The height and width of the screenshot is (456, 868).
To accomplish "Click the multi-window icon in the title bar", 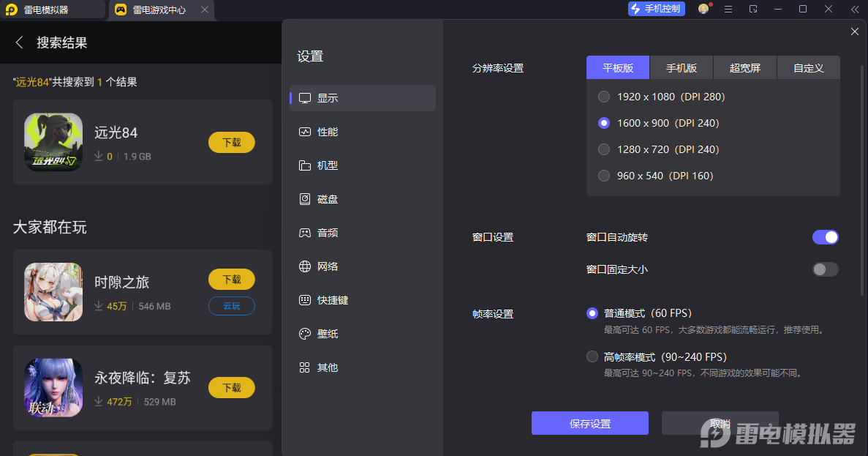I will pos(753,9).
